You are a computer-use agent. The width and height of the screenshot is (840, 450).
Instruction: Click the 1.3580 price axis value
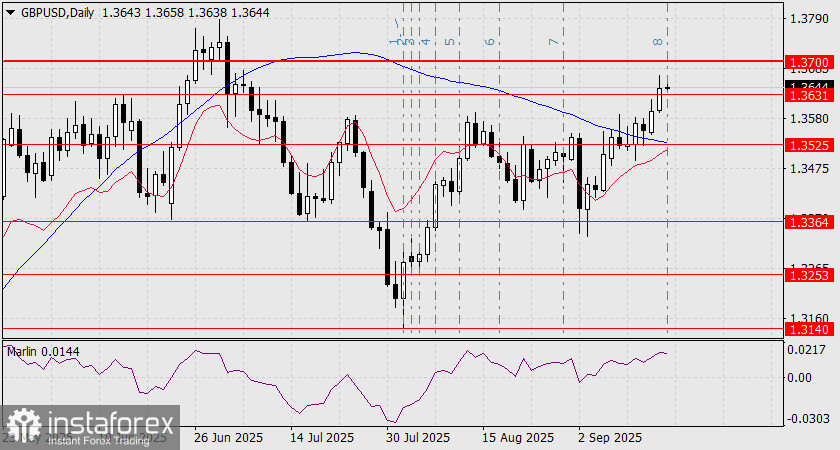click(809, 118)
